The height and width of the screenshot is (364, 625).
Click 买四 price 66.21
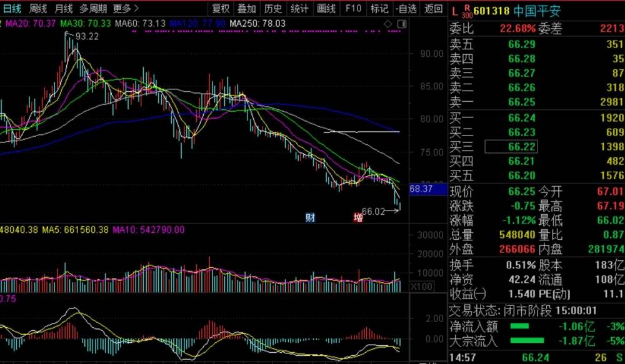pos(522,161)
